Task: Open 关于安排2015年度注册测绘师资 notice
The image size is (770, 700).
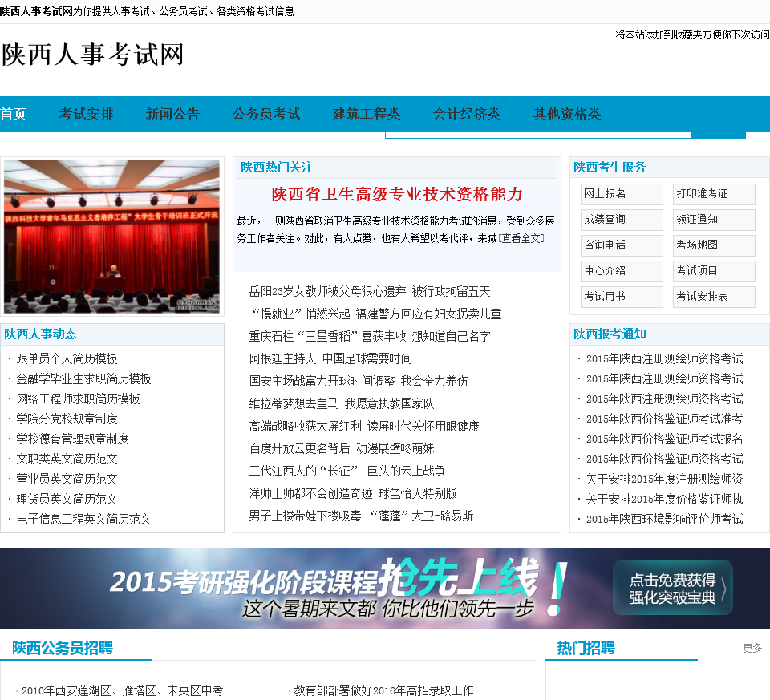Action: pyautogui.click(x=664, y=479)
